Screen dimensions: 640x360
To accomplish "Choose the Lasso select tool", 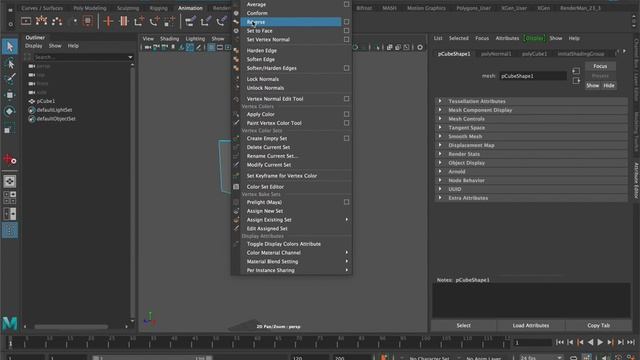I will click(x=10, y=63).
